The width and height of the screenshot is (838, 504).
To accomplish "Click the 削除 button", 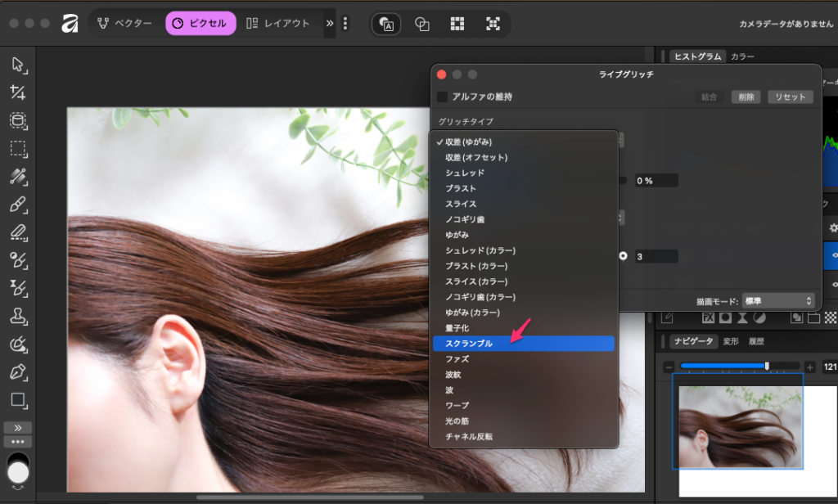I will pos(746,97).
